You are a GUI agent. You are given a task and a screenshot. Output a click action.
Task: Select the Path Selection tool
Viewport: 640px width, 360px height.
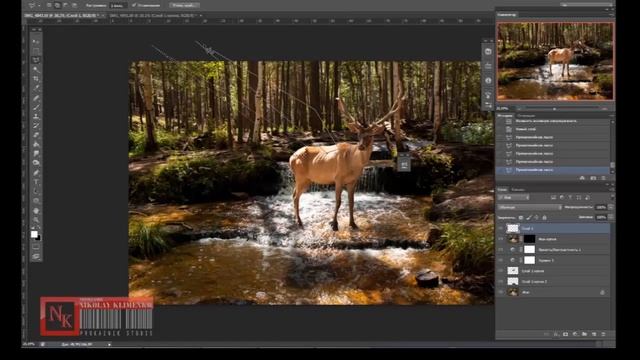point(36,191)
